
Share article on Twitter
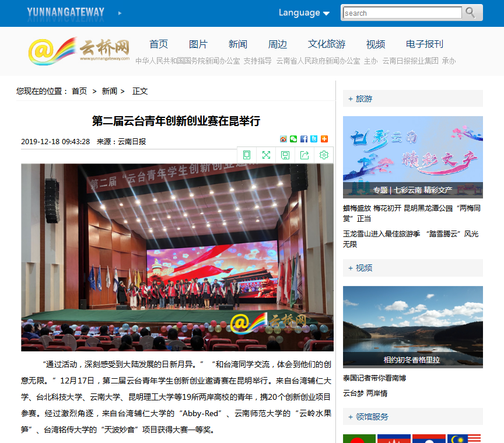pyautogui.click(x=314, y=139)
